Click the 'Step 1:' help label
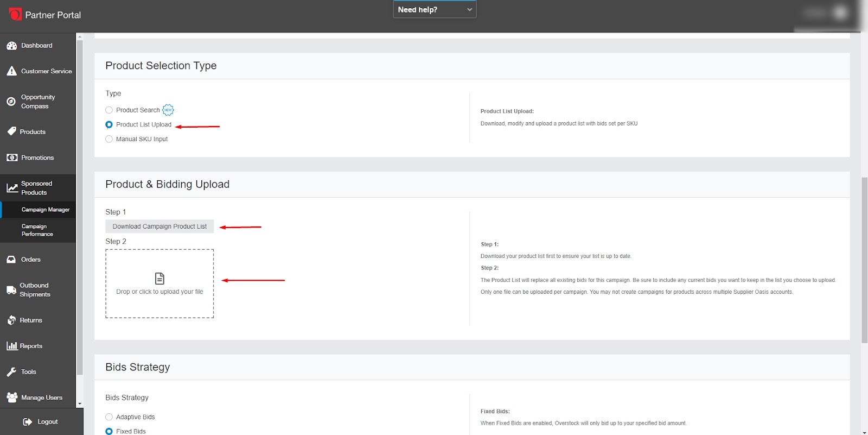The width and height of the screenshot is (868, 435). click(489, 244)
